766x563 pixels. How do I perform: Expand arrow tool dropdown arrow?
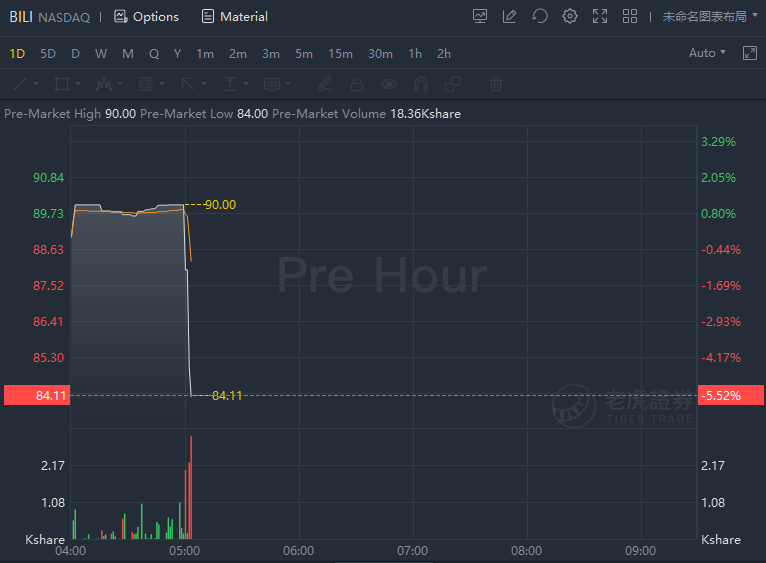[204, 84]
